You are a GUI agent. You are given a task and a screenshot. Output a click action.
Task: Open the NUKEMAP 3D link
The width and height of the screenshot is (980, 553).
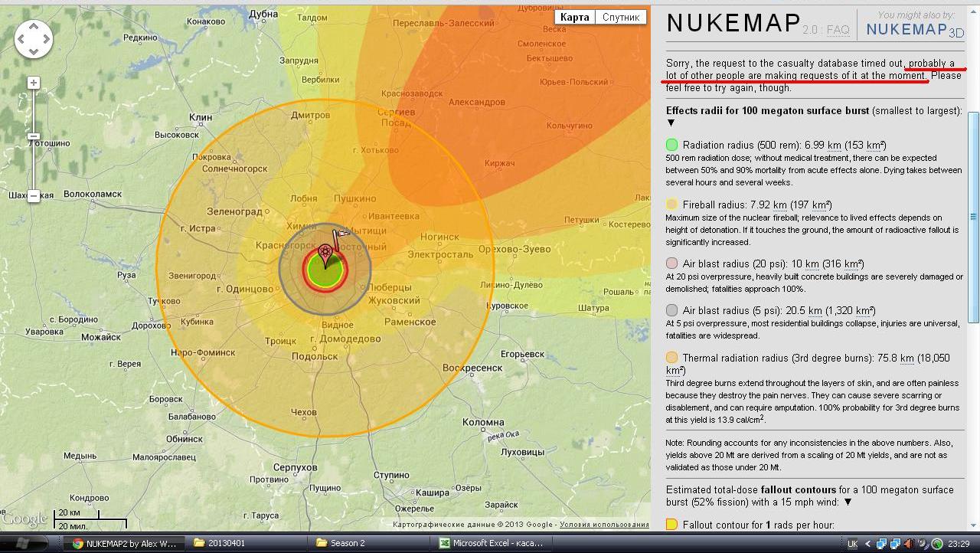[x=915, y=30]
